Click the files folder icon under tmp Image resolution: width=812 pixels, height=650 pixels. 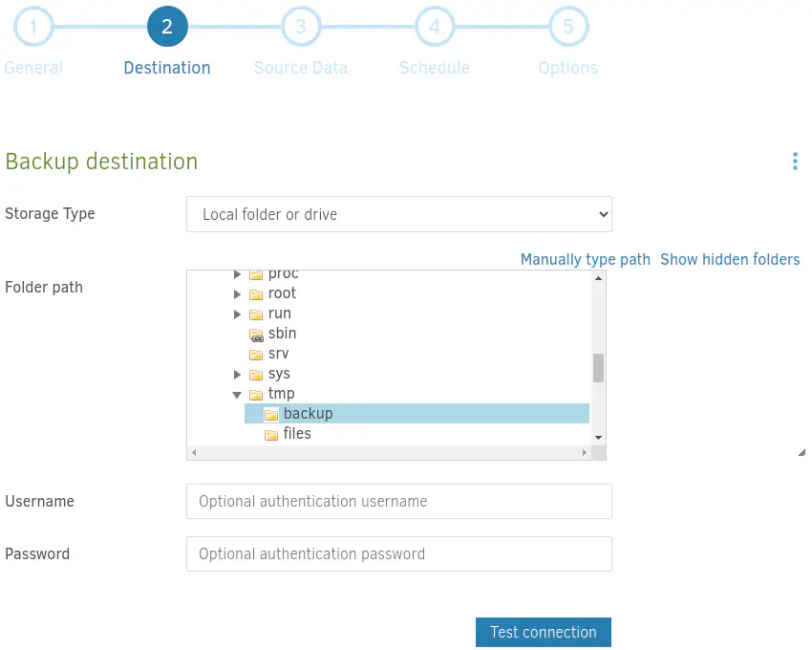pos(271,435)
